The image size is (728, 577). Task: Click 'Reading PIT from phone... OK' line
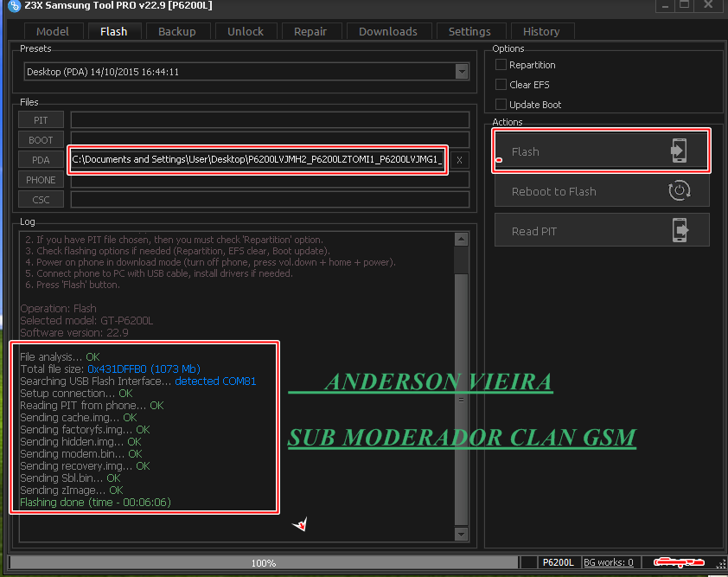pyautogui.click(x=92, y=405)
